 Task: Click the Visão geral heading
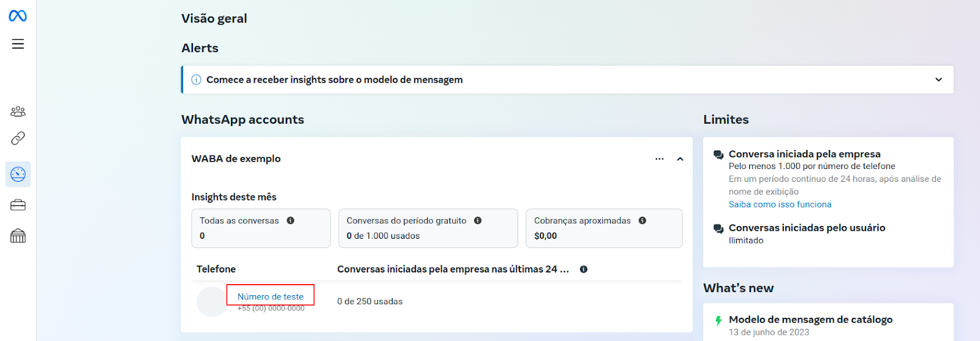tap(214, 18)
